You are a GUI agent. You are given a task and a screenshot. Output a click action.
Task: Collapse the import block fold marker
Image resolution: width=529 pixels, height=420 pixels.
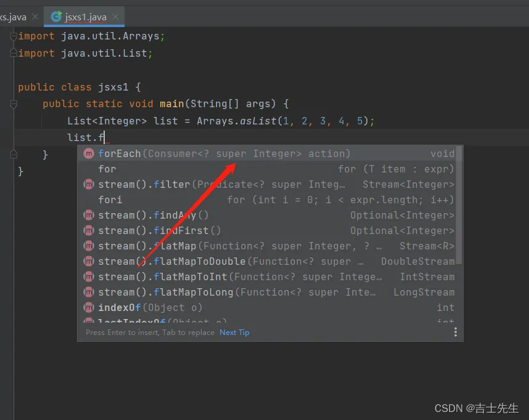[14, 36]
